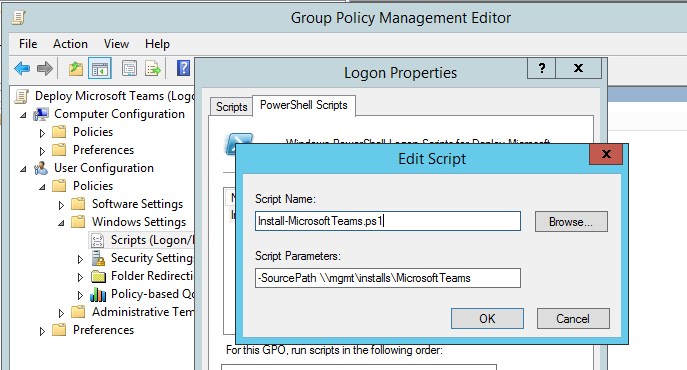Cancel the Edit Script dialog
Screen dimensions: 687x370
573,318
